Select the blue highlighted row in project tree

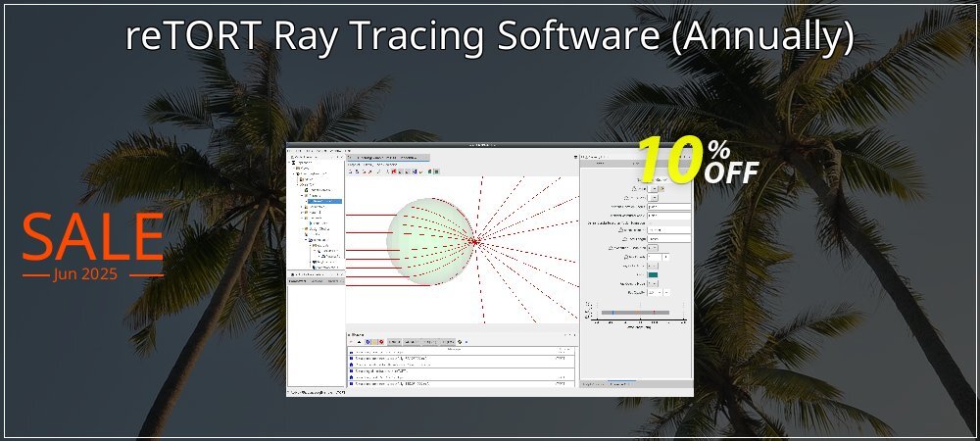[325, 201]
